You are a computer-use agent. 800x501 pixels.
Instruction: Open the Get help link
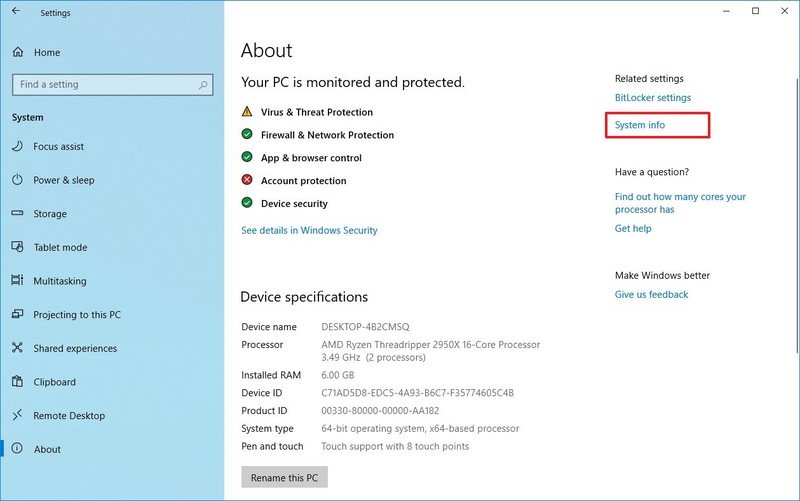pos(633,228)
